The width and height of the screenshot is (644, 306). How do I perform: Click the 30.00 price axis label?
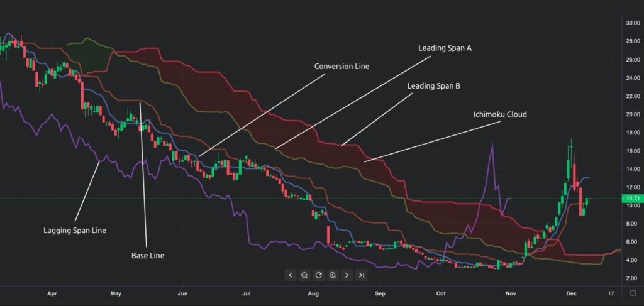tap(633, 23)
